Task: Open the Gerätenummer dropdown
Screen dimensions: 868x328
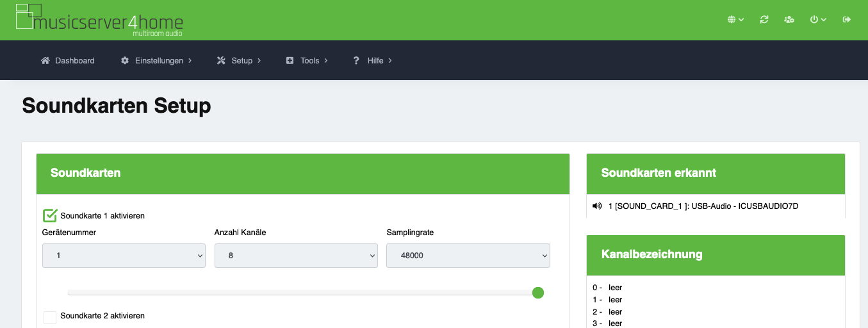Action: click(x=124, y=255)
